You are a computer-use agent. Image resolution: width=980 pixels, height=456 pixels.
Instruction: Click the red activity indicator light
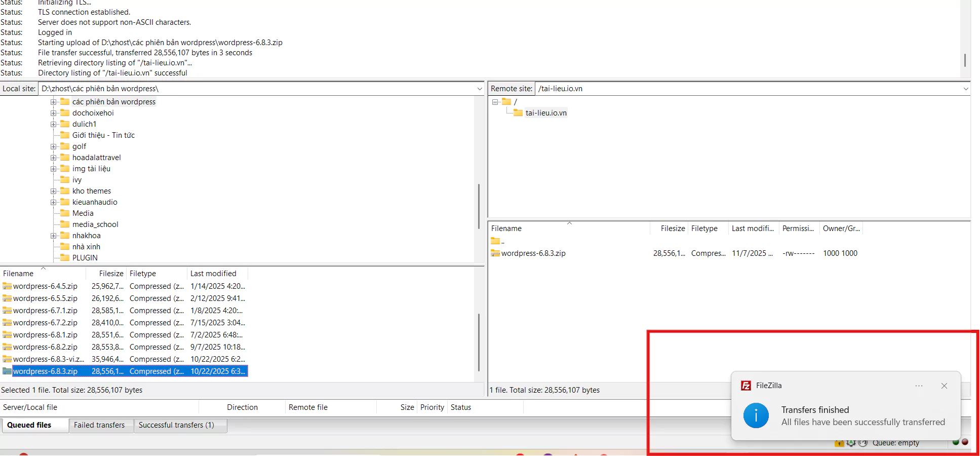[965, 442]
